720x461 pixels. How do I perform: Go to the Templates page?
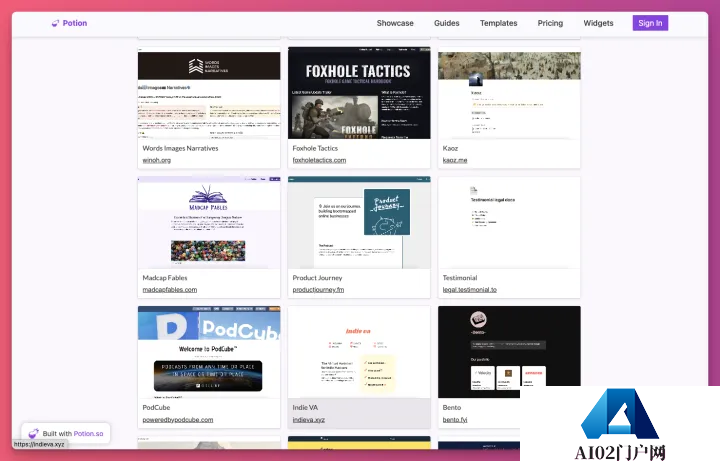[498, 23]
